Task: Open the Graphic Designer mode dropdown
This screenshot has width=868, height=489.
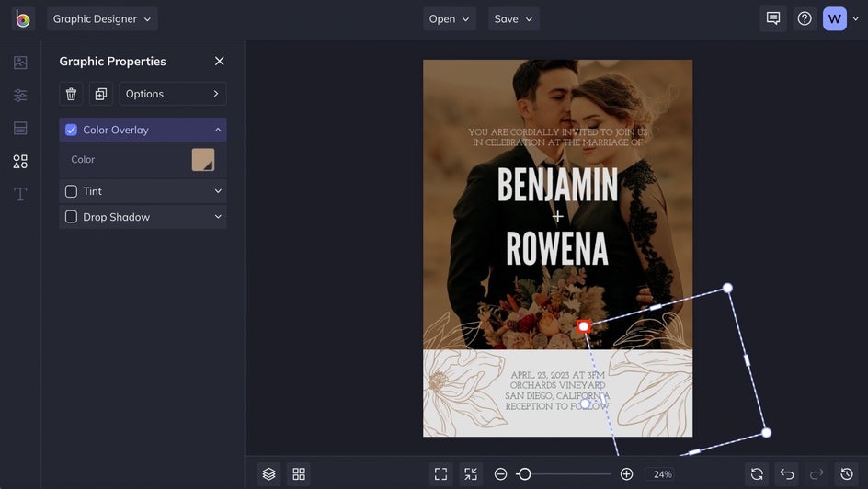Action: (102, 18)
